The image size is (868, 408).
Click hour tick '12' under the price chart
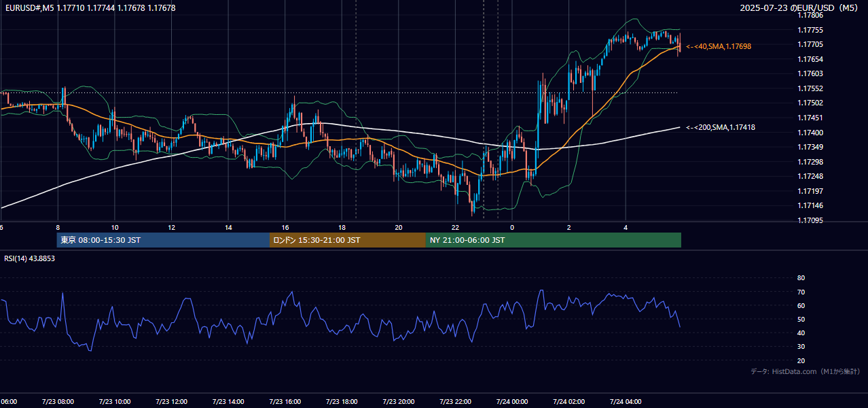click(172, 228)
